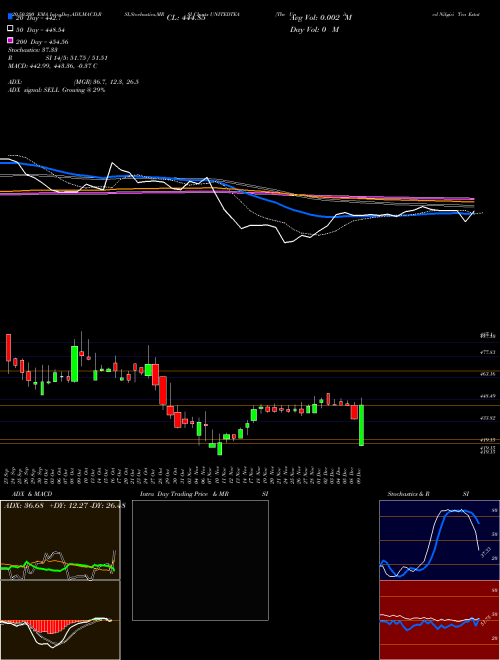The width and height of the screenshot is (500, 660).
Task: Open the MACD histogram chart panel
Action: (60, 620)
